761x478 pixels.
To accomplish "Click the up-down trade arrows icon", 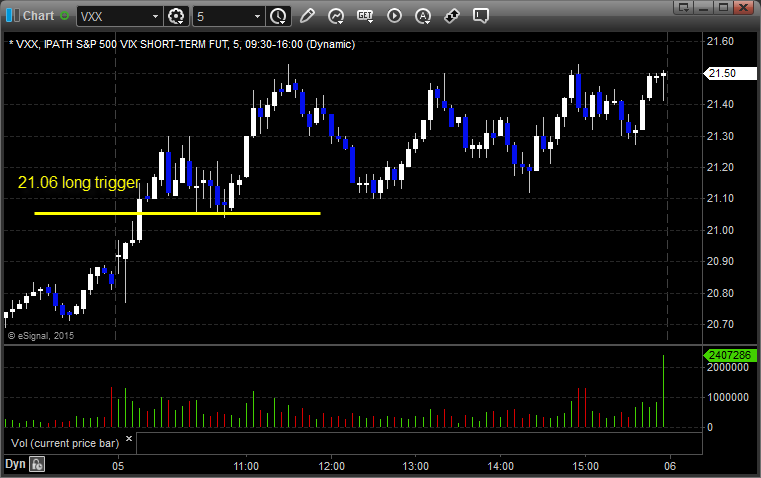I will [x=452, y=16].
